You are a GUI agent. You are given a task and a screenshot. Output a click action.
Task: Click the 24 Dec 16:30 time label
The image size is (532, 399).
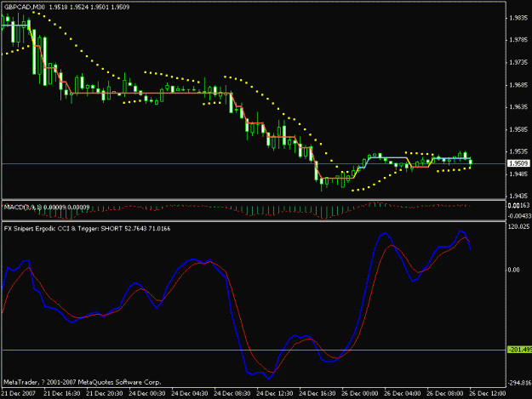click(x=317, y=394)
